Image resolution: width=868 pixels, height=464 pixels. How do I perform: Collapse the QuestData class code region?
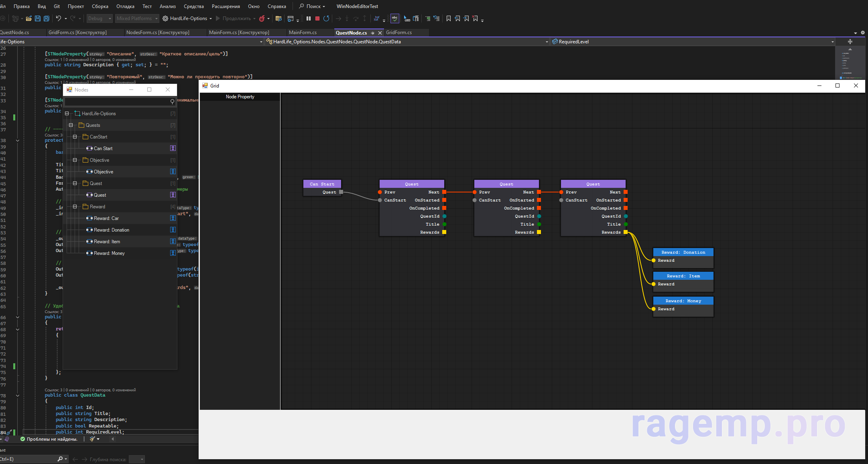[x=18, y=395]
